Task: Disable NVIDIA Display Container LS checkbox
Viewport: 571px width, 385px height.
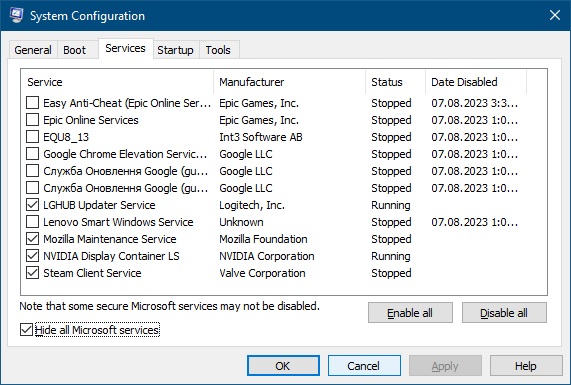Action: (32, 256)
